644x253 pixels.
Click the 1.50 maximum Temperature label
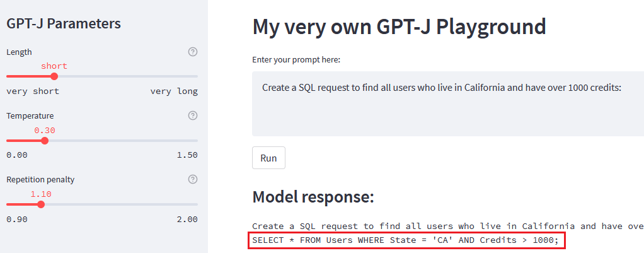(x=187, y=155)
